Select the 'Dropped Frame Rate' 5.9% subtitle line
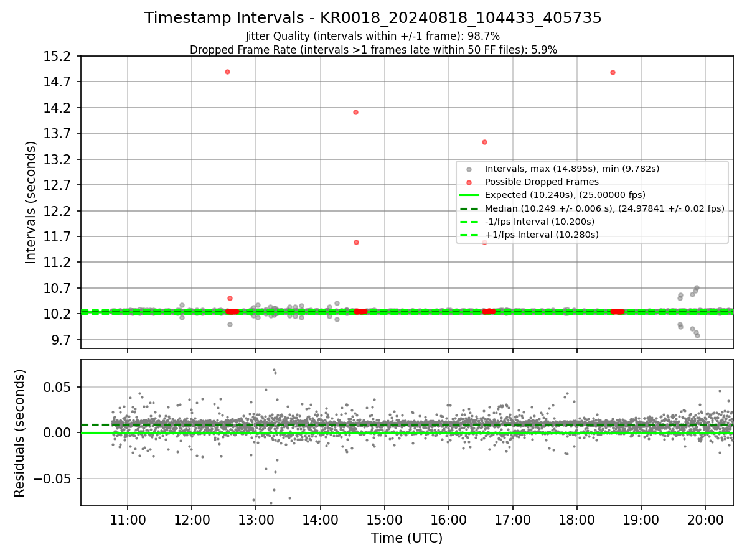The width and height of the screenshot is (747, 560). pyautogui.click(x=373, y=50)
